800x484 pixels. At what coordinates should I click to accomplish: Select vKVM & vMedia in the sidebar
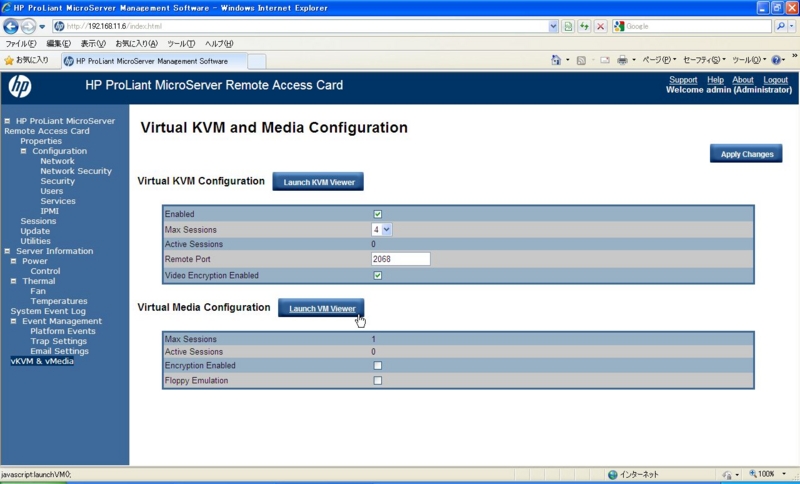[42, 361]
